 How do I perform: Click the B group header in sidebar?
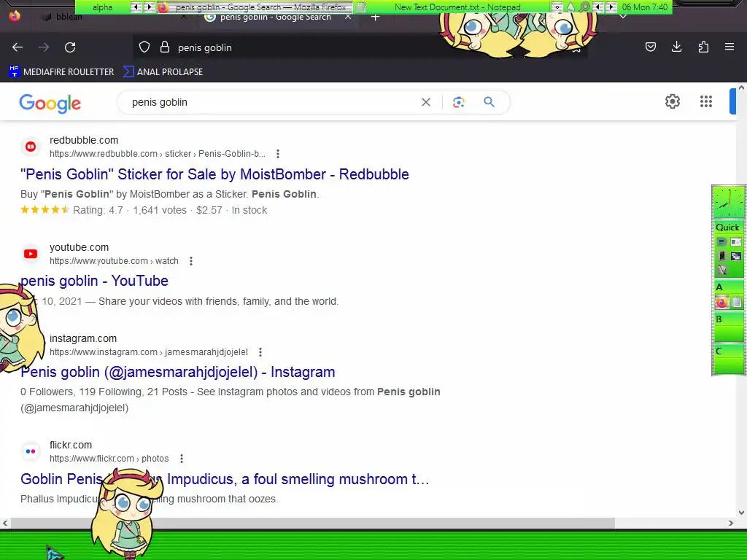click(728, 319)
